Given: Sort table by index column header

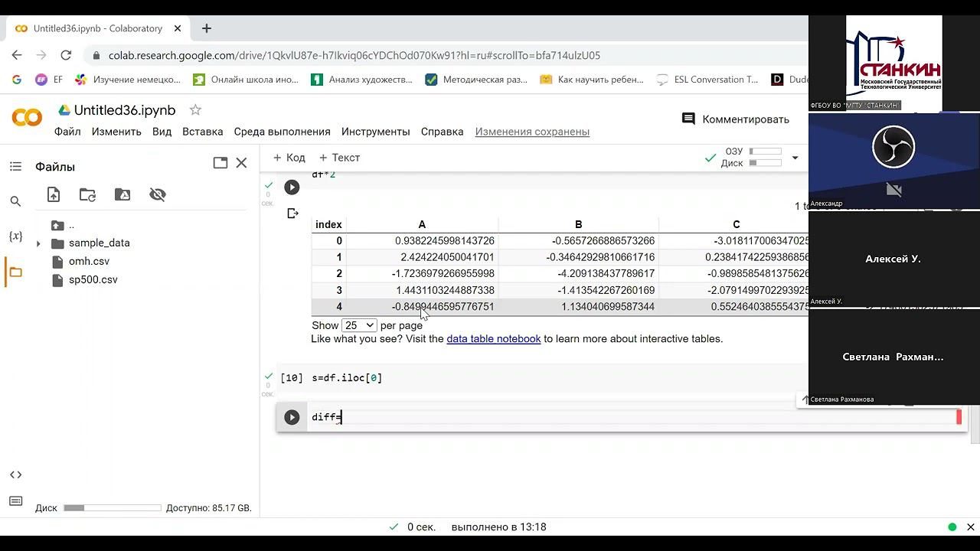Looking at the screenshot, I should tap(328, 224).
